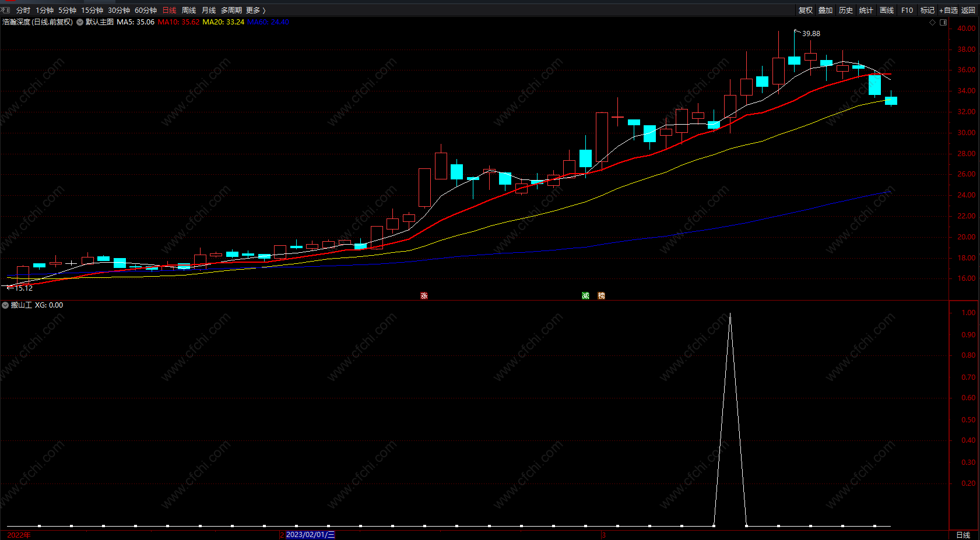Switch to 1分钟 period
Screen dimensions: 980x540
point(44,10)
